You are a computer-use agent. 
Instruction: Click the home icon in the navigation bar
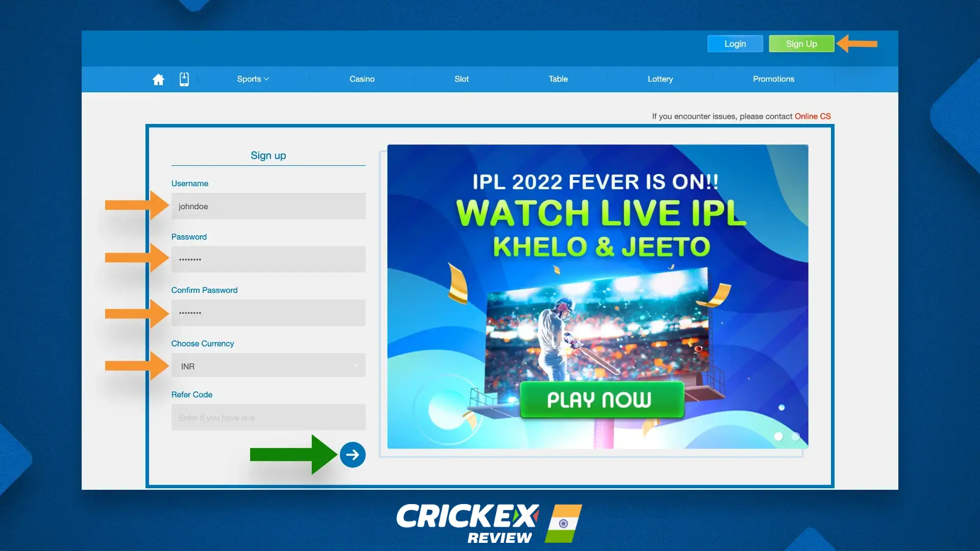pos(158,79)
